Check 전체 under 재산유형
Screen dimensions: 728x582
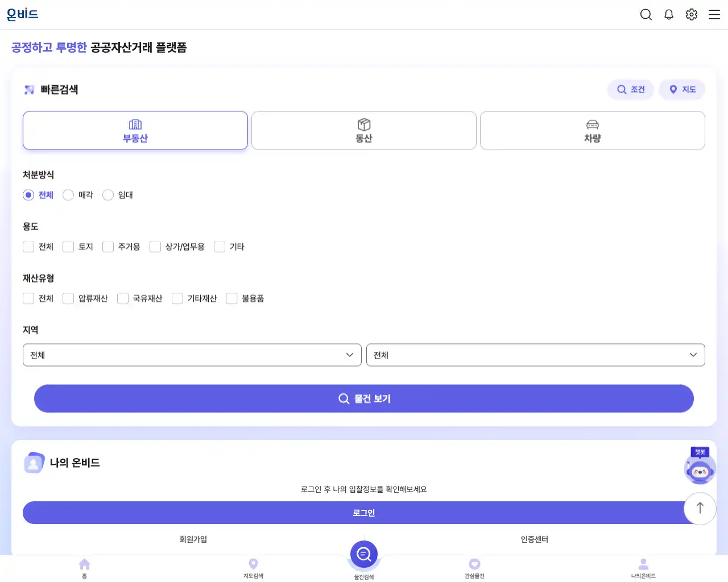(x=28, y=298)
